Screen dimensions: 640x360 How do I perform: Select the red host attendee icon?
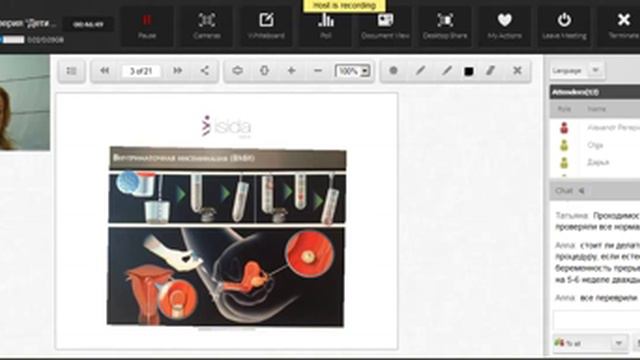pyautogui.click(x=564, y=128)
